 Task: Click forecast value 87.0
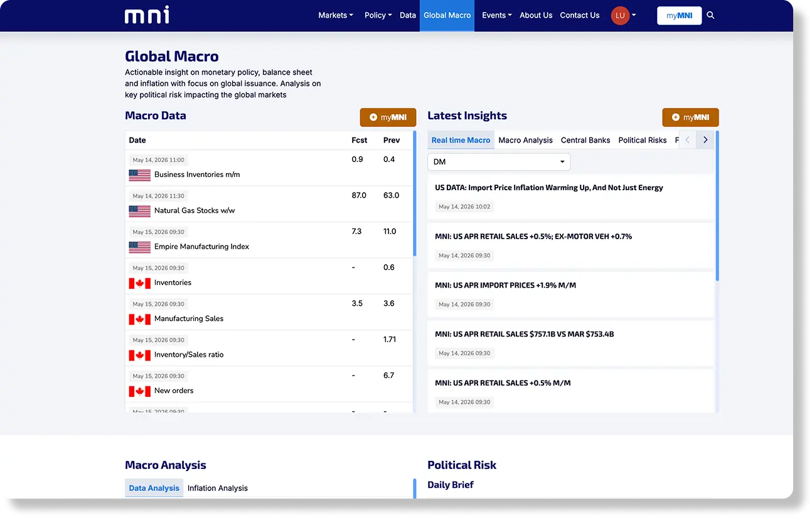[x=359, y=195]
